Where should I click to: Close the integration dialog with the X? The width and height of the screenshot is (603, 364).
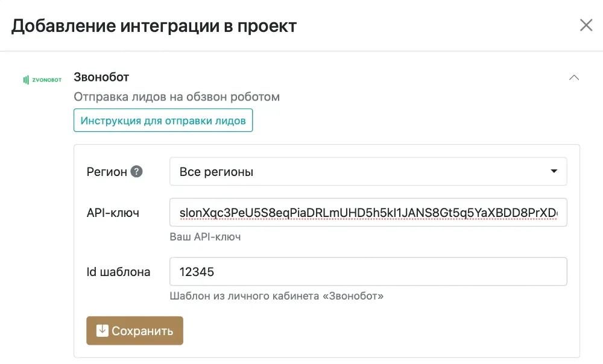pyautogui.click(x=586, y=25)
